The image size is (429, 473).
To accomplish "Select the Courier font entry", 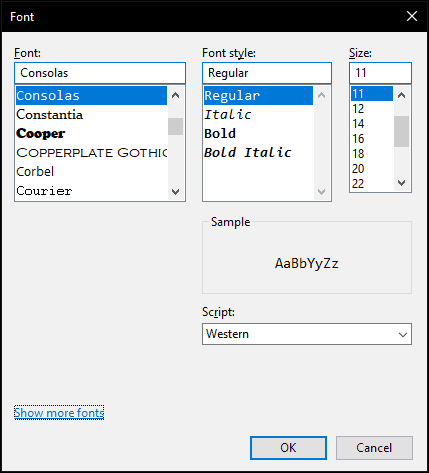I will pyautogui.click(x=91, y=191).
